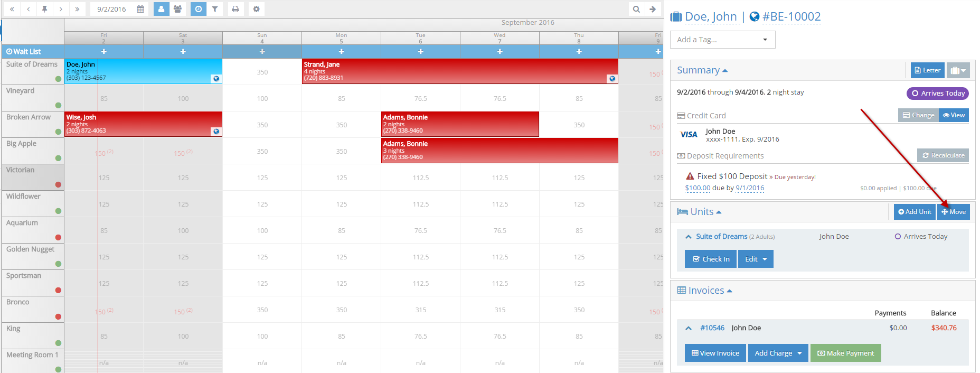Viewport: 980px width, 373px height.
Task: Open the Add Charge dropdown
Action: pos(778,353)
